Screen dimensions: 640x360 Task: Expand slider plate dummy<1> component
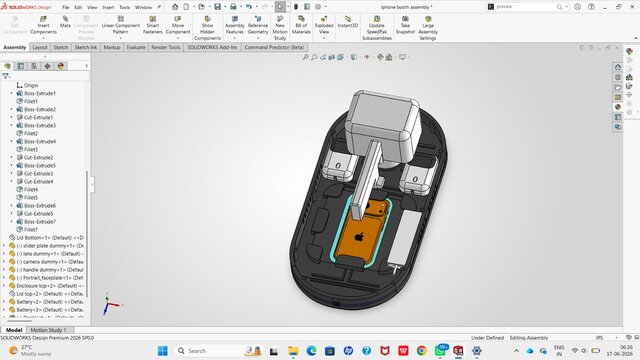tap(4, 246)
